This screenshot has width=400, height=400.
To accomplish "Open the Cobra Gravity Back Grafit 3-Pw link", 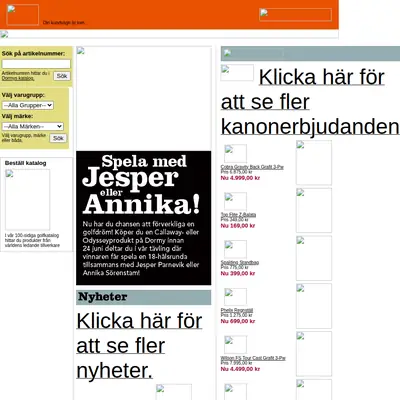I will [252, 167].
